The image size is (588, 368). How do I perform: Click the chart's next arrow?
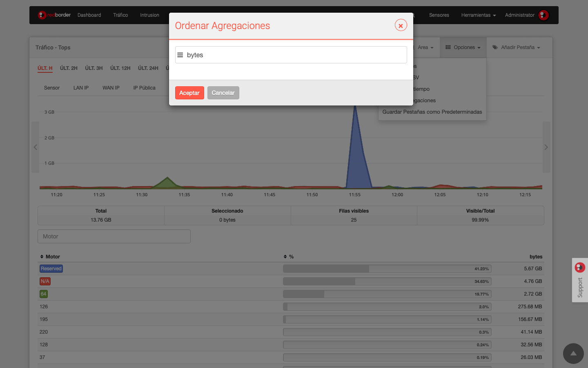(546, 147)
